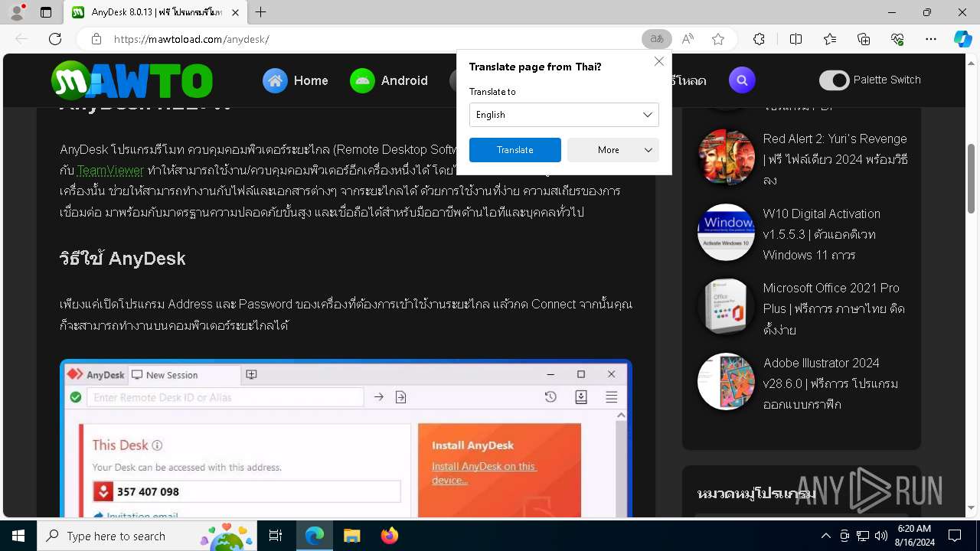Click the Red Alert 2 thumbnail
The image size is (980, 551).
point(727,157)
